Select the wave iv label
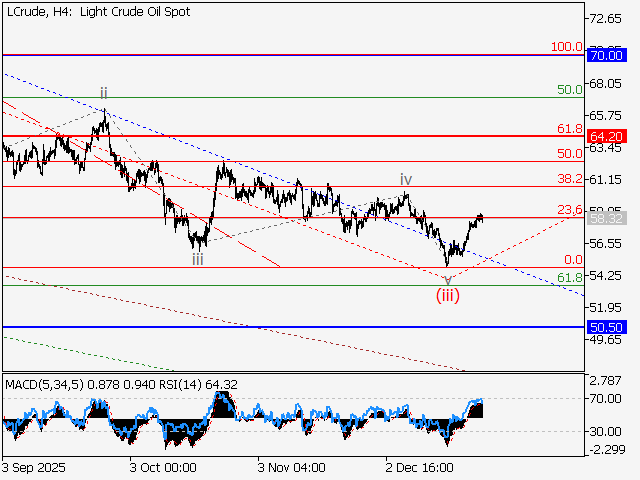The image size is (640, 480). [406, 179]
